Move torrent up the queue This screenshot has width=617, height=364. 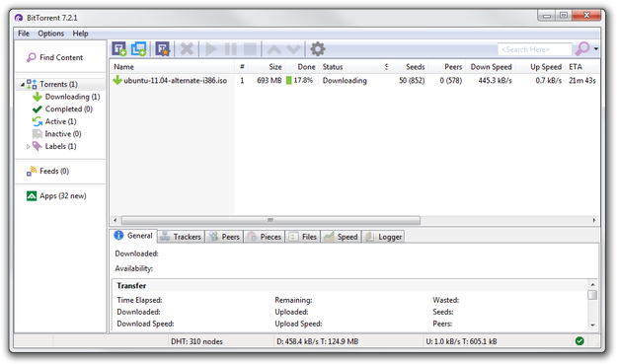pos(273,49)
